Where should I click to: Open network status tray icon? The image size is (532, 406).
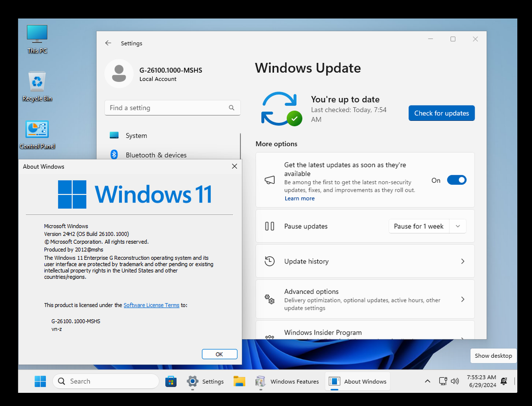pos(443,381)
